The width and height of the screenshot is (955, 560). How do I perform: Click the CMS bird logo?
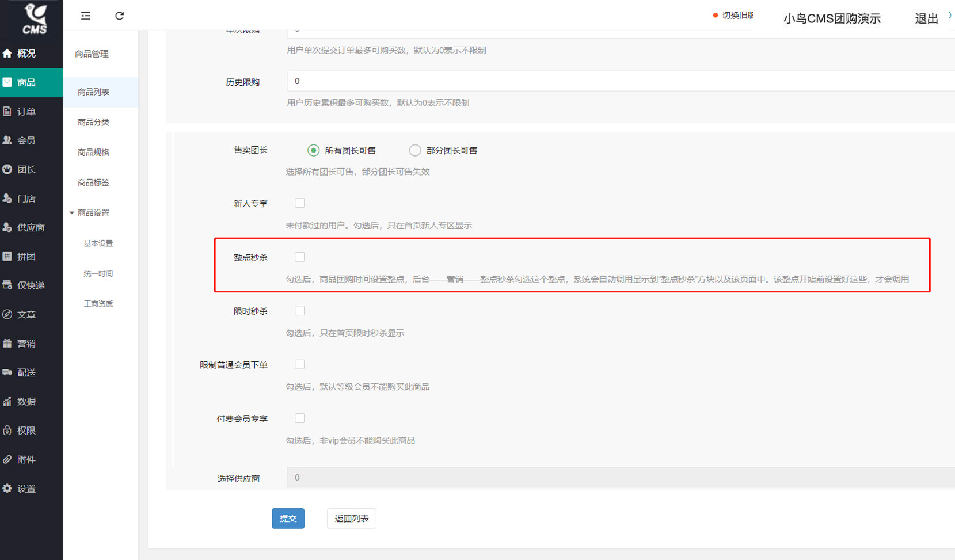point(35,19)
